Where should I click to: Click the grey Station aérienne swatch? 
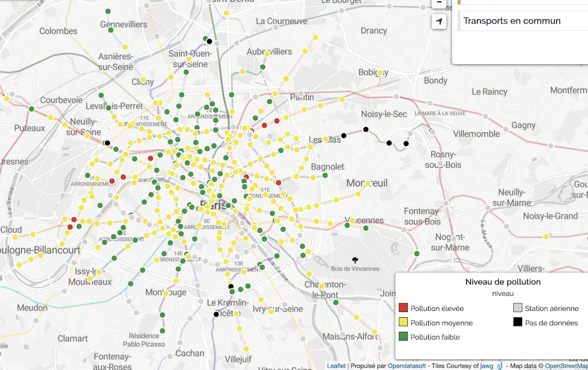pos(518,308)
